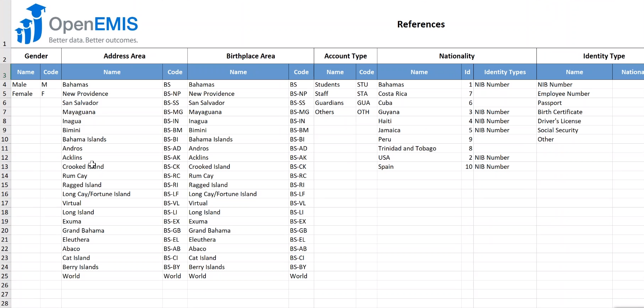Select the Identity Types column header
This screenshot has width=644, height=308.
click(x=505, y=72)
